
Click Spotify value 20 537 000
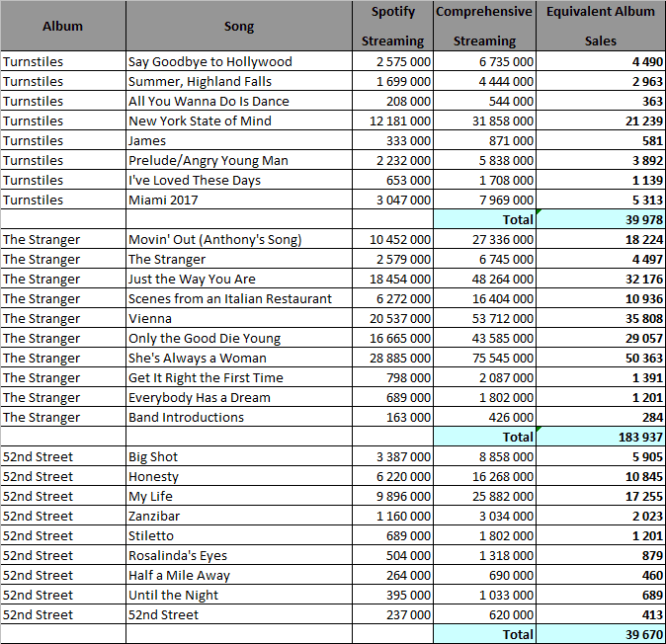[392, 318]
